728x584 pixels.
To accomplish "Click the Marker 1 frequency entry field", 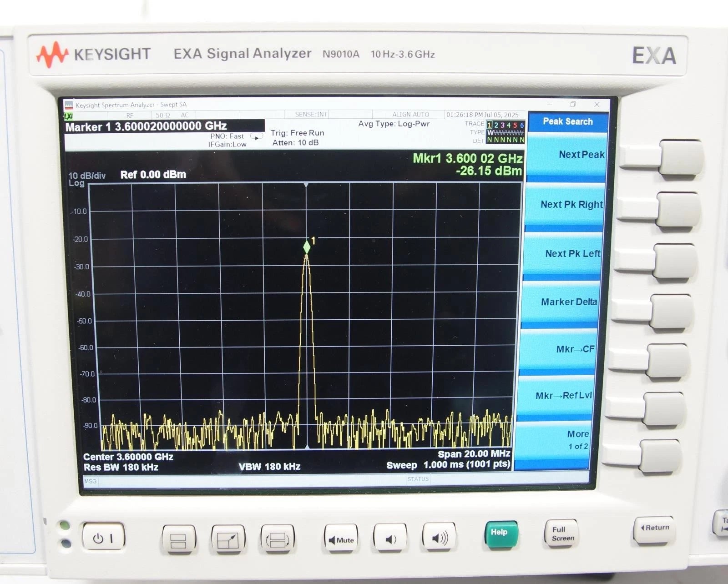I will [x=164, y=126].
